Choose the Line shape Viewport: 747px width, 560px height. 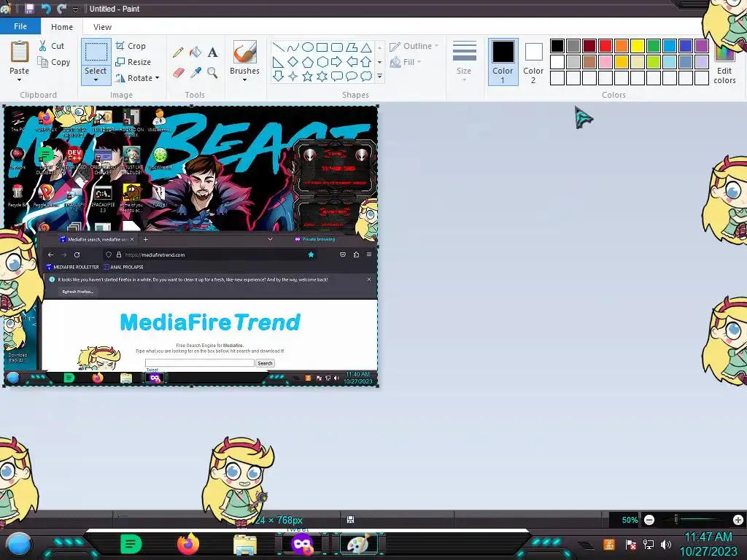(278, 47)
